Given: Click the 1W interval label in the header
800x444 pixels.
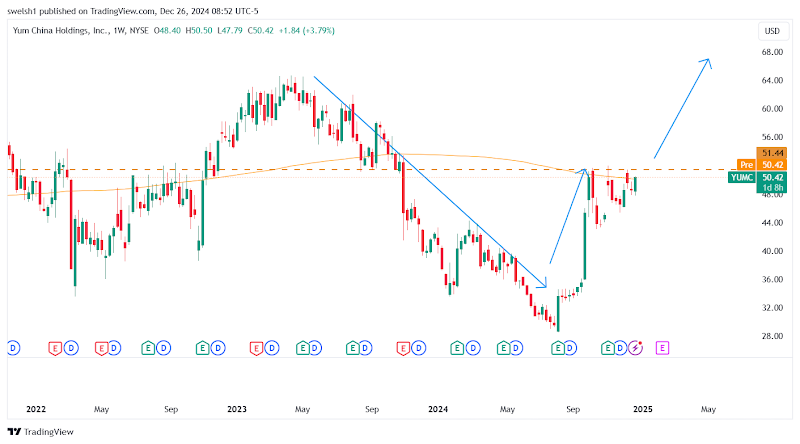Looking at the screenshot, I should [119, 31].
